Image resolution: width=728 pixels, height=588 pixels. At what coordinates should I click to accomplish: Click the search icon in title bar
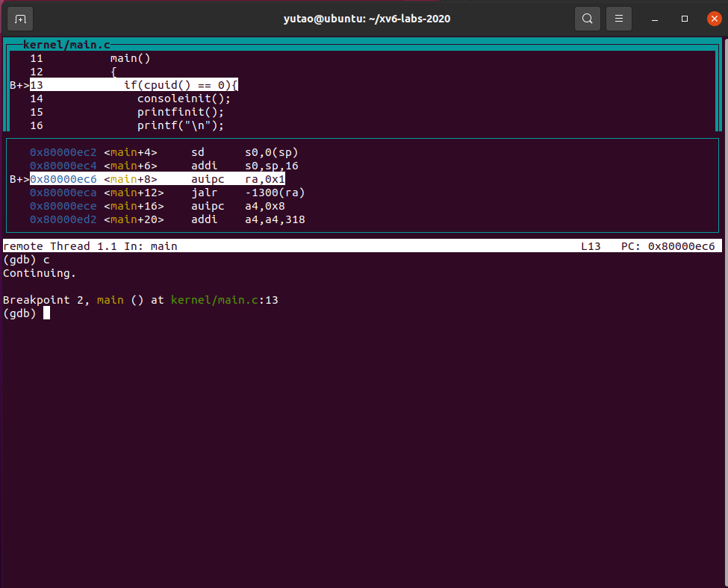point(588,19)
